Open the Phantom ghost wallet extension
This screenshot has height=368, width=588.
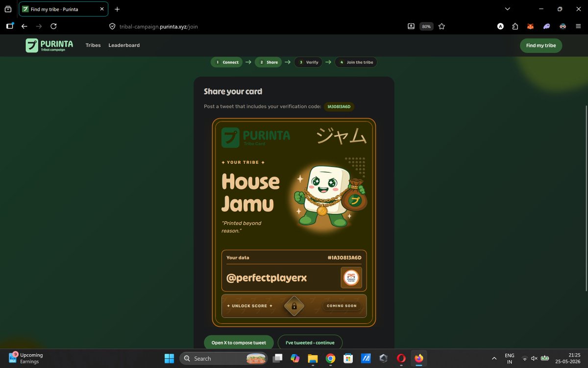click(x=546, y=26)
